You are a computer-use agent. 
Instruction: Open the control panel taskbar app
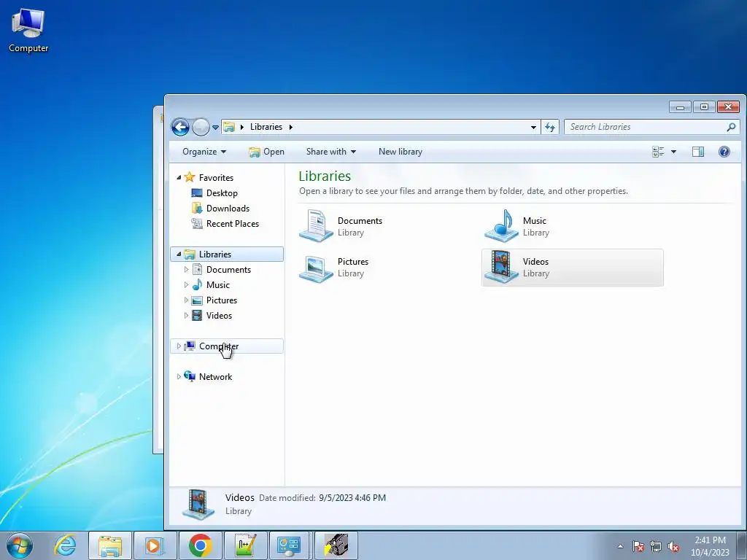point(289,545)
